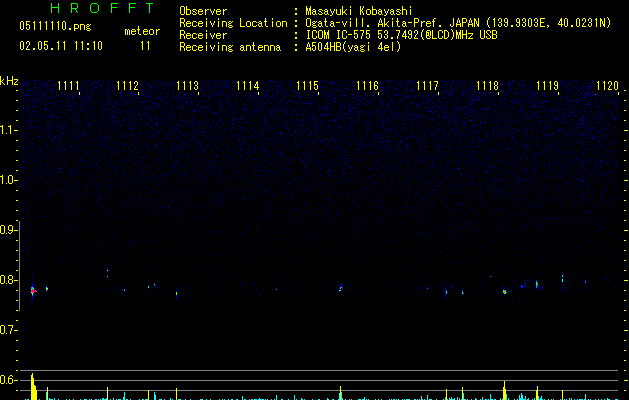Select the Ogata-vill. Akita-Pref. JAPAN location text
The width and height of the screenshot is (629, 400).
coord(458,23)
